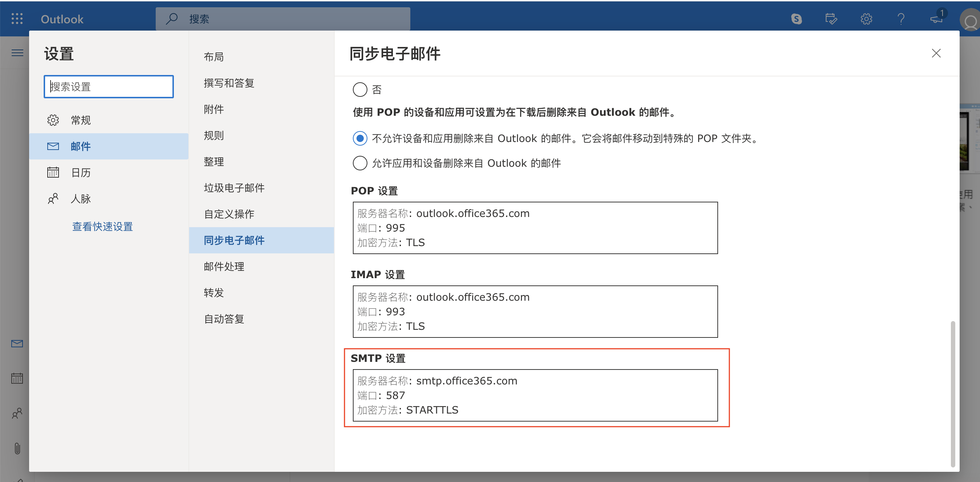Click SMTP port value 587
Image resolution: width=980 pixels, height=482 pixels.
coord(395,395)
